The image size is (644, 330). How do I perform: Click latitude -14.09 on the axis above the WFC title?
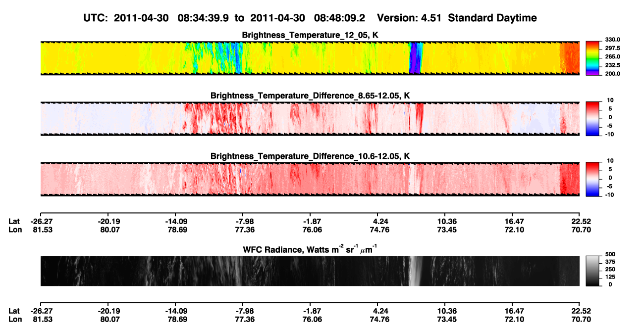click(x=176, y=222)
